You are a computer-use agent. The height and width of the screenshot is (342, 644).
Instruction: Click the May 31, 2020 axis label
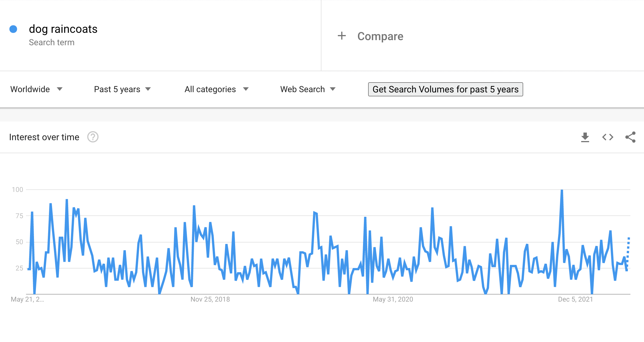[393, 299]
